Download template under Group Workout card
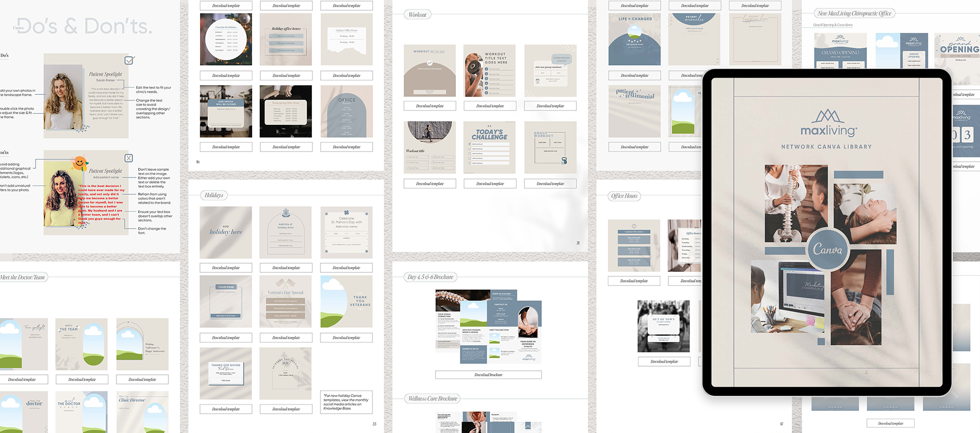The image size is (980, 433). tap(550, 184)
